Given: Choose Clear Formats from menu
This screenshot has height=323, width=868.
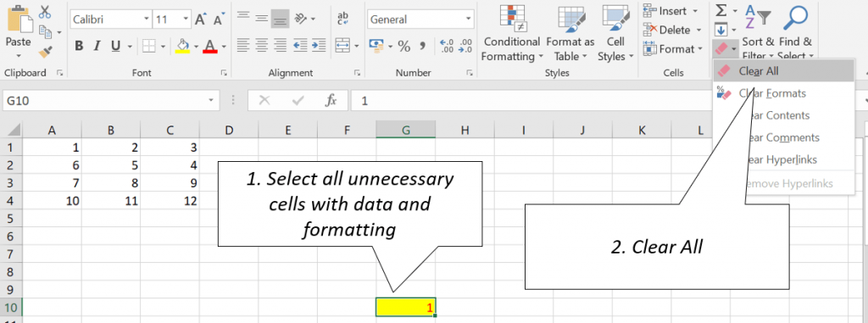Looking at the screenshot, I should point(783,93).
